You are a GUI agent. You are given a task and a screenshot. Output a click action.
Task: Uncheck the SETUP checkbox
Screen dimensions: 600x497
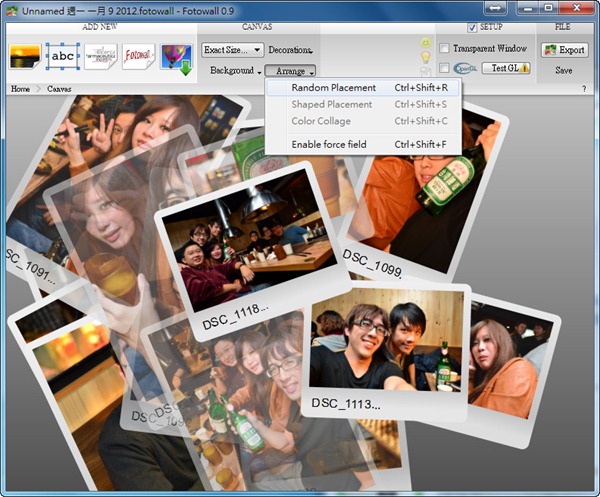(473, 27)
